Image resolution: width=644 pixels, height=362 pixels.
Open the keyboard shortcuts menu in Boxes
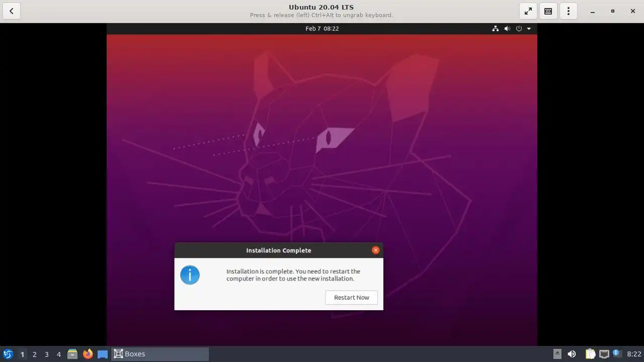[548, 11]
